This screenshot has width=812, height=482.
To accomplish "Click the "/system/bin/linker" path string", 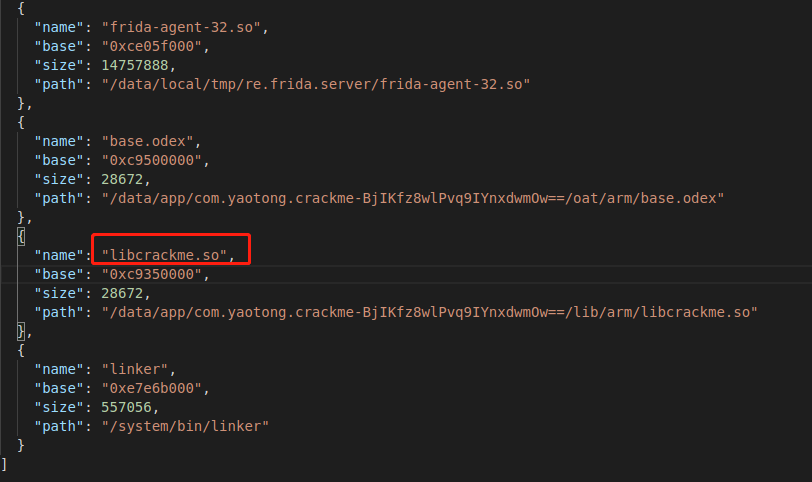I will (x=185, y=426).
